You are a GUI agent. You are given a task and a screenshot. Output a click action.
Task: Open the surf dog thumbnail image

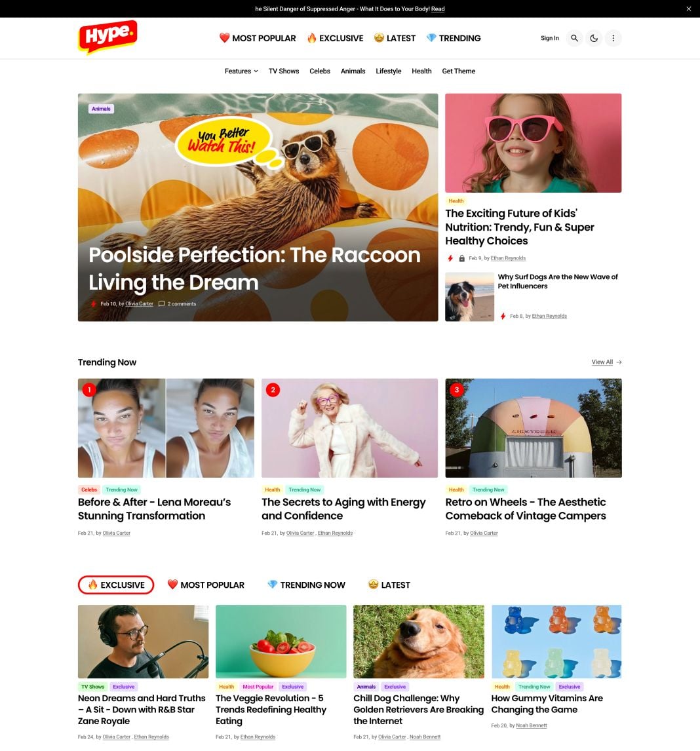[x=469, y=297]
